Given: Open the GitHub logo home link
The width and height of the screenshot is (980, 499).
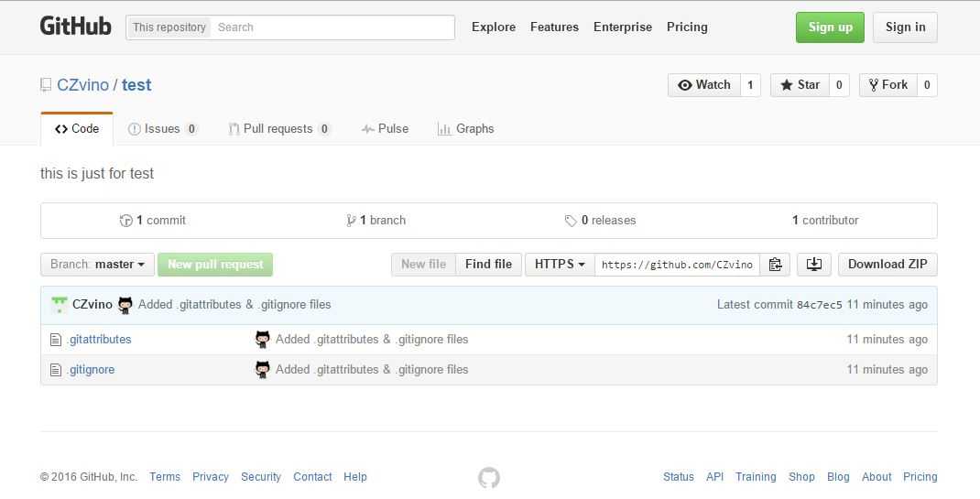Looking at the screenshot, I should pyautogui.click(x=76, y=27).
